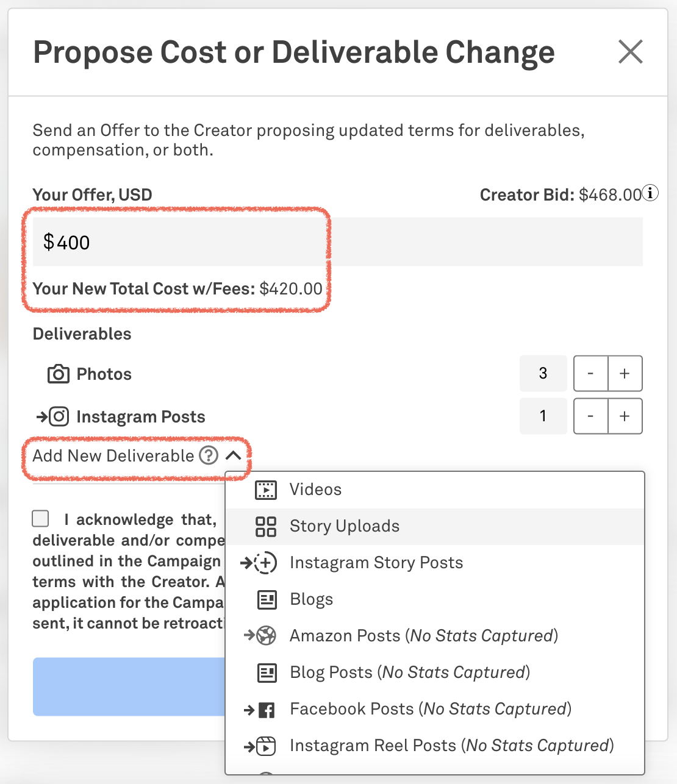677x784 pixels.
Task: Click the Instagram Posts logo icon
Action: click(59, 416)
